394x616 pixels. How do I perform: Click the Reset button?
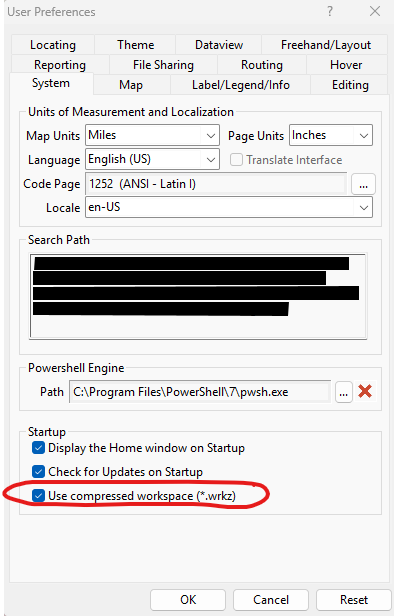tap(354, 600)
